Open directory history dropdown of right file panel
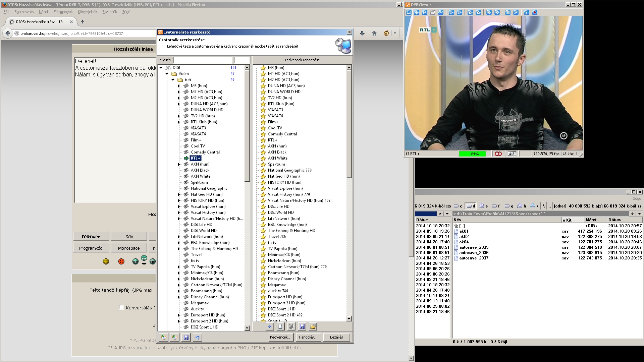 [640, 214]
